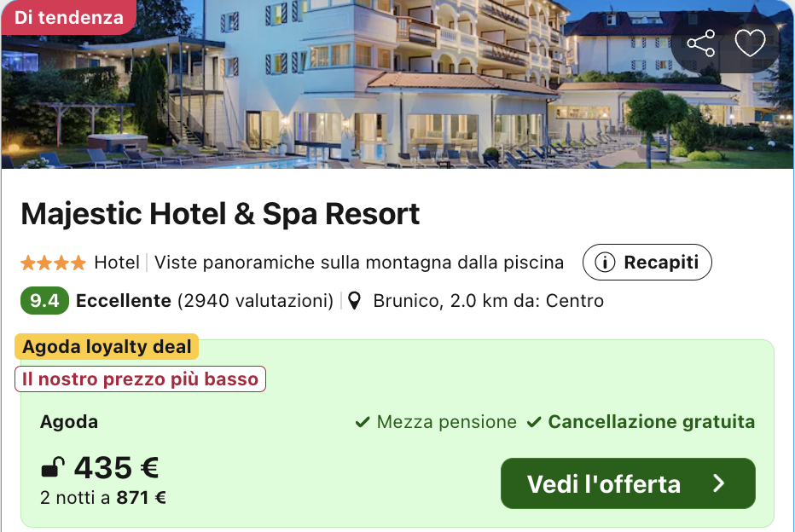Click the Mezza pensione checkmark
This screenshot has height=532, width=795.
[x=363, y=422]
